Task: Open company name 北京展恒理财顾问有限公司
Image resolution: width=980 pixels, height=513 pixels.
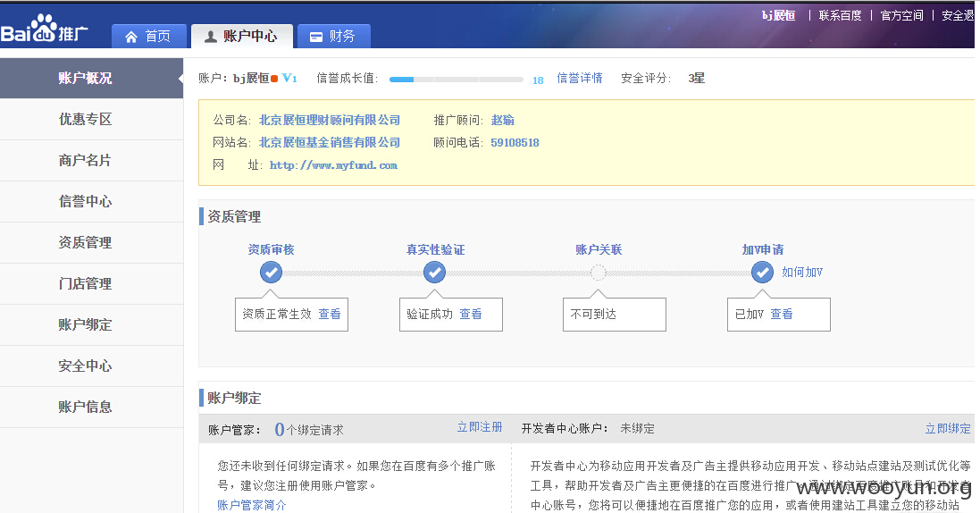Action: click(330, 120)
